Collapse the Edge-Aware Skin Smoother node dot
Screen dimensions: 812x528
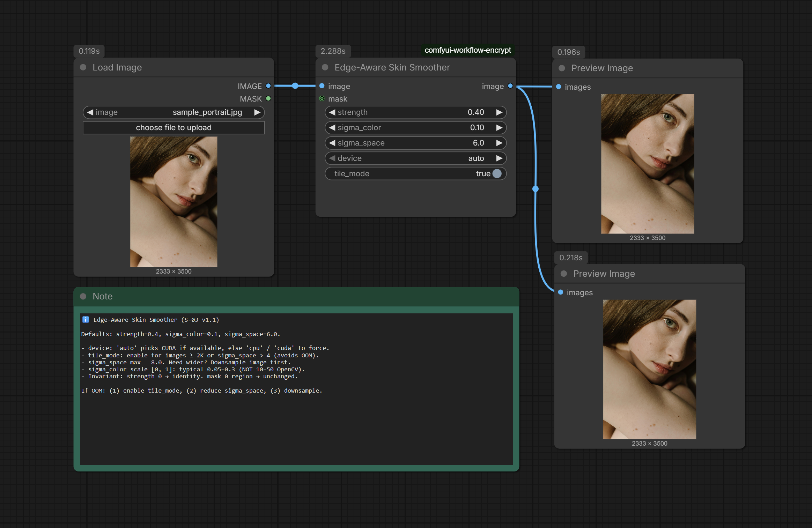point(325,67)
